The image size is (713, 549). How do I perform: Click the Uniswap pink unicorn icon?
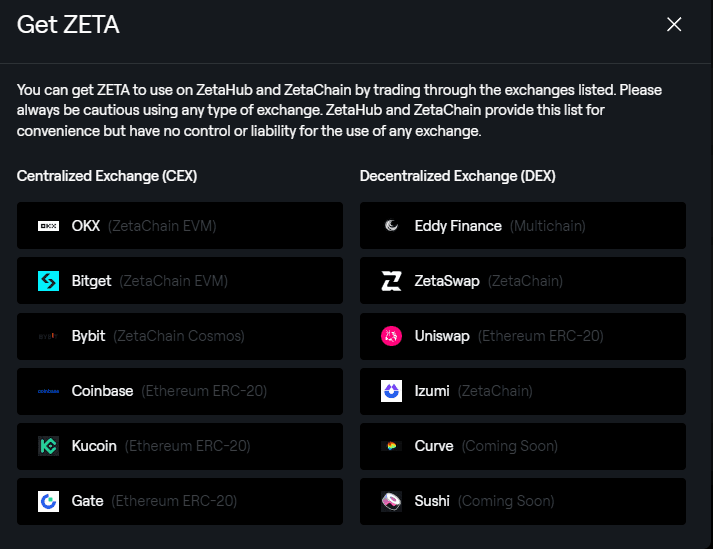pyautogui.click(x=391, y=336)
